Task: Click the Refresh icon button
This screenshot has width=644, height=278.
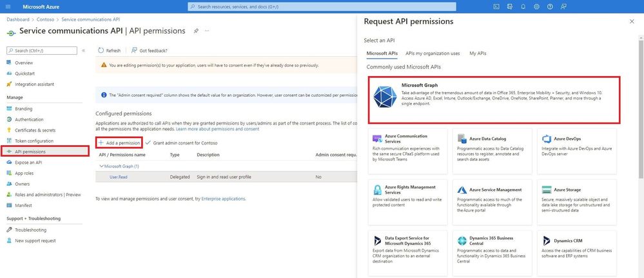Action: point(109,50)
